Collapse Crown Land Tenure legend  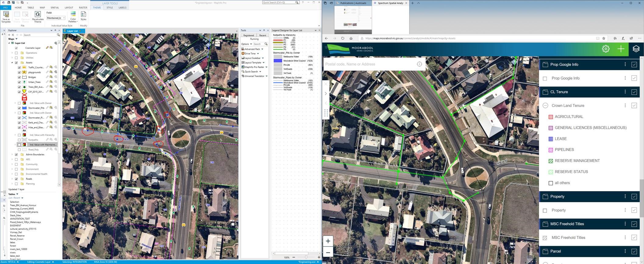(x=545, y=105)
